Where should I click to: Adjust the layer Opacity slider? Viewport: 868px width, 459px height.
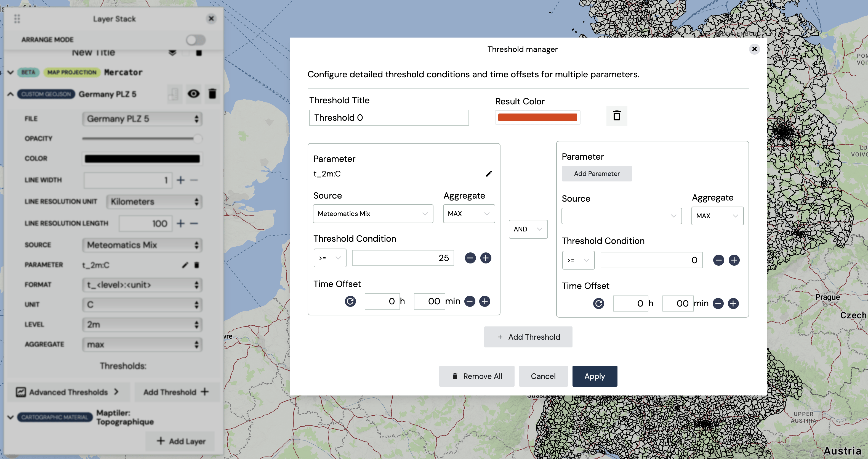point(142,139)
